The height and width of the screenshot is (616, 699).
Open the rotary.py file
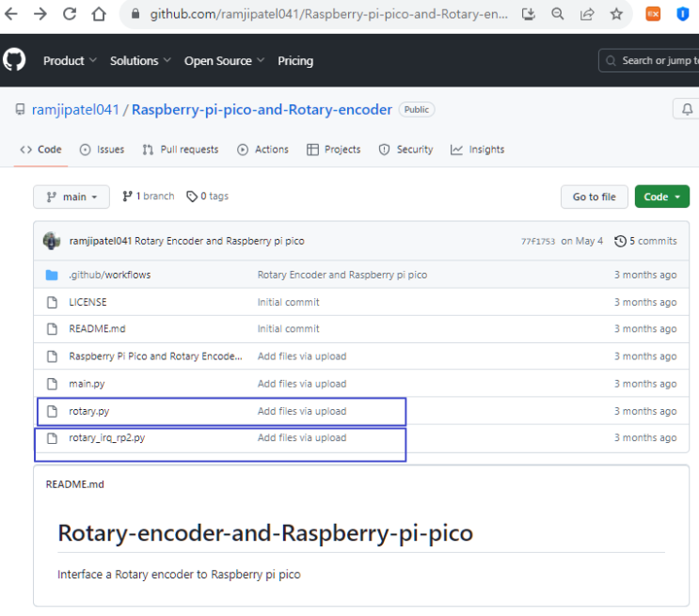click(89, 411)
